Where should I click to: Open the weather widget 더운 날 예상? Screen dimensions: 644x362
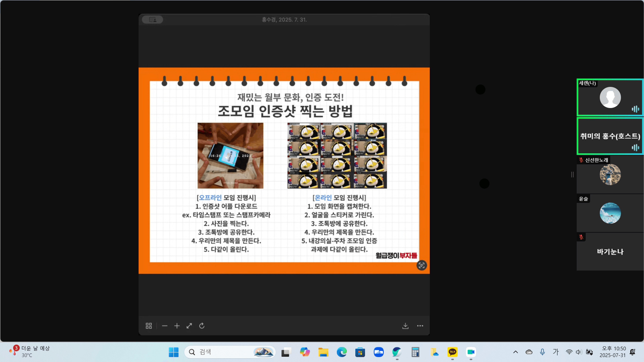pos(29,351)
